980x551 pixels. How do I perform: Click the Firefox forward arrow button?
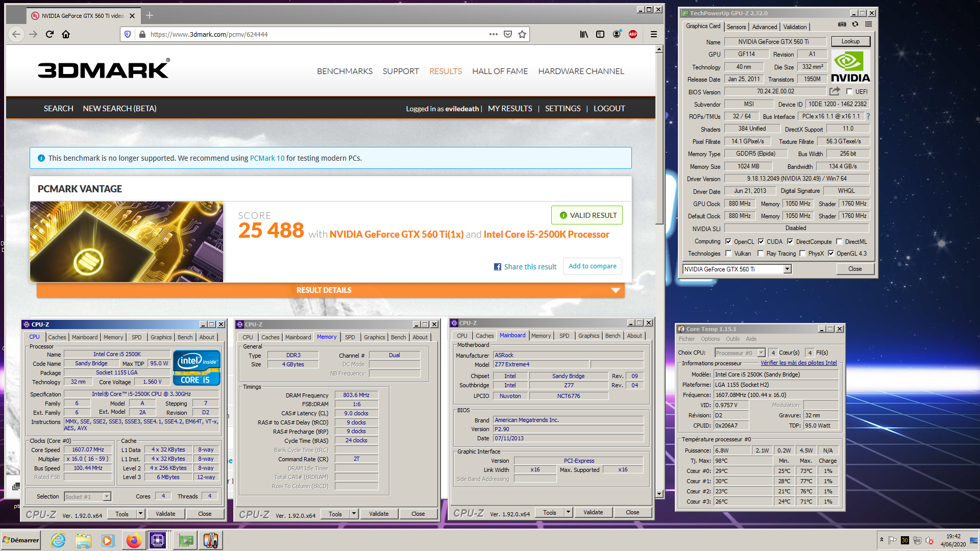point(33,34)
